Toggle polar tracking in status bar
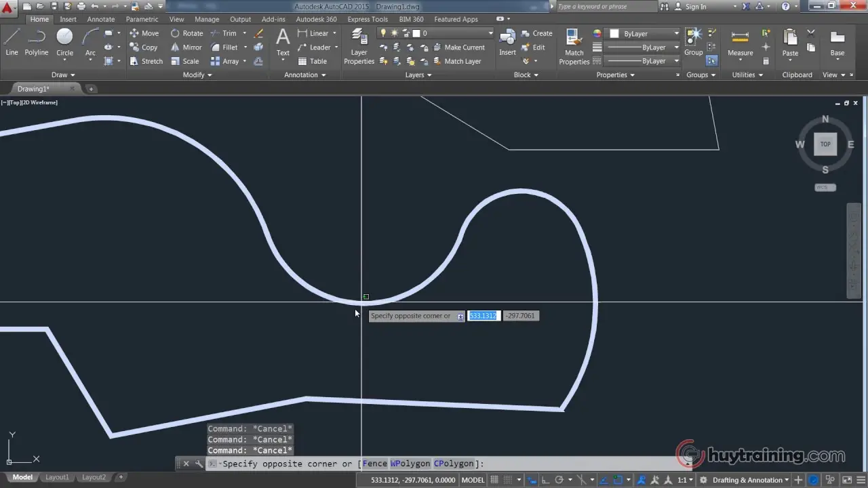Viewport: 868px width, 488px height. pyautogui.click(x=559, y=480)
